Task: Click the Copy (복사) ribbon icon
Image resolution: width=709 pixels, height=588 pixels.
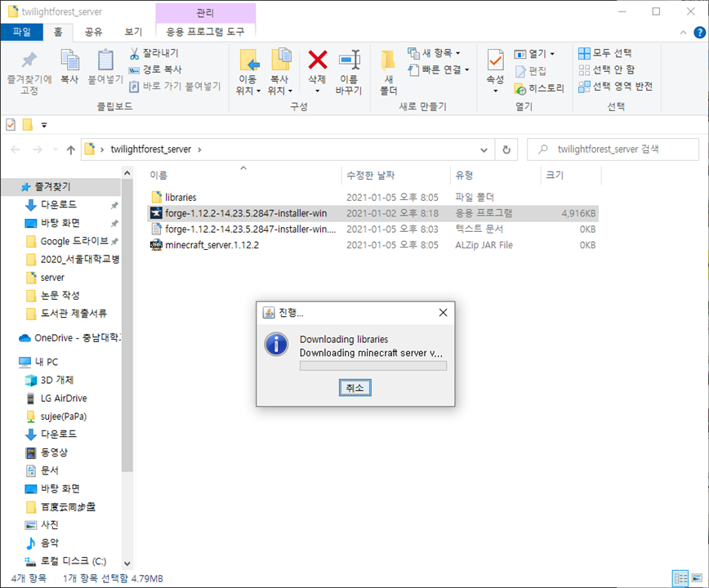Action: tap(69, 60)
